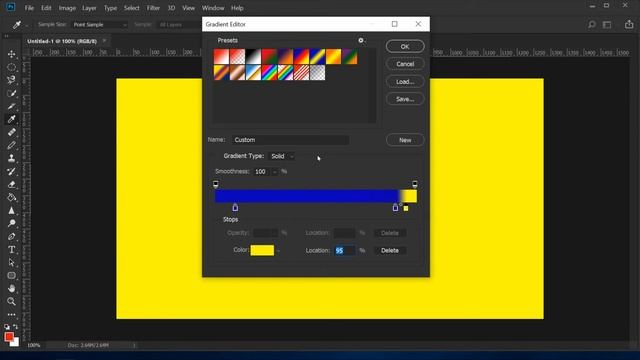640x360 pixels.
Task: Click the foreground red color swatch
Action: (x=9, y=337)
